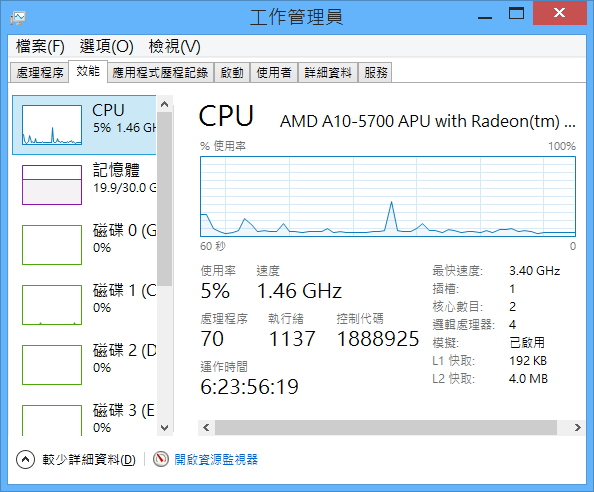This screenshot has height=492, width=594.
Task: Open 磁碟 2 disk graph
Action: [52, 365]
